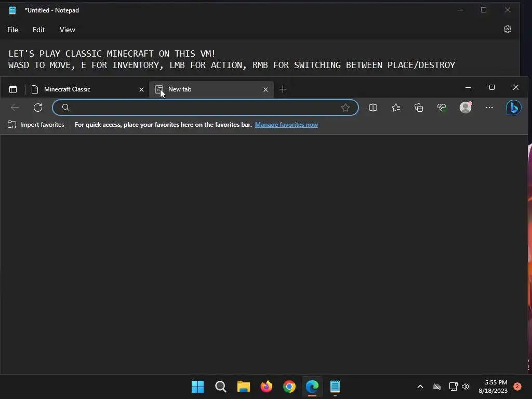Viewport: 532px width, 399px height.
Task: Open the Bing chat sidebar button
Action: coord(513,108)
